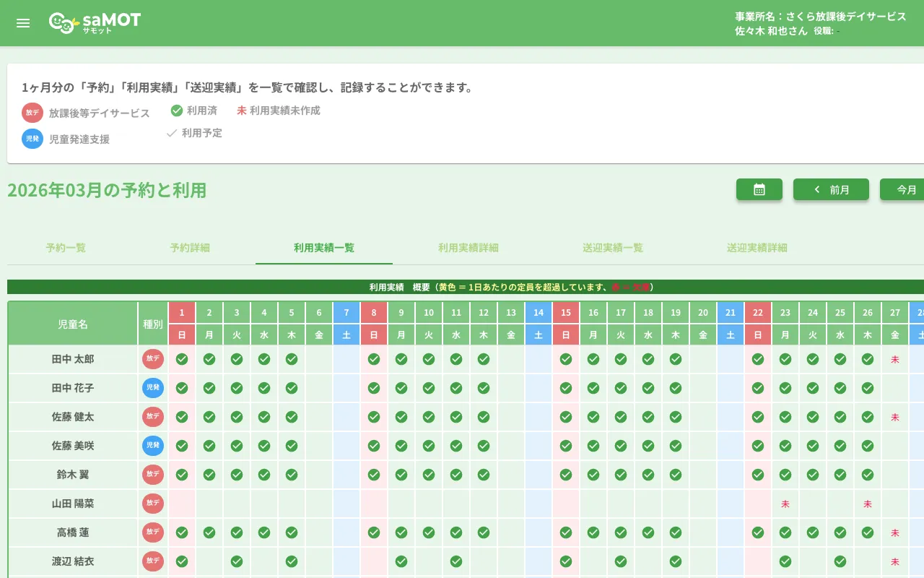Open the 予約詳細 tab
The width and height of the screenshot is (924, 578).
[191, 247]
